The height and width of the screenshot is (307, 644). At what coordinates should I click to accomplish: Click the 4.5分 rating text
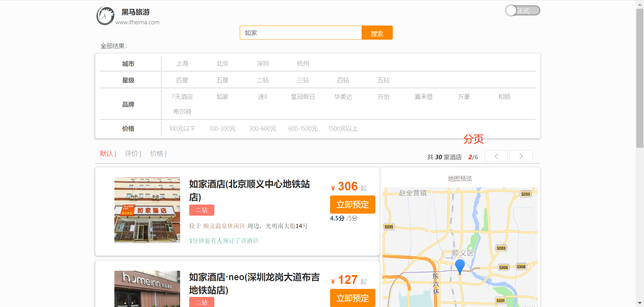click(x=337, y=218)
